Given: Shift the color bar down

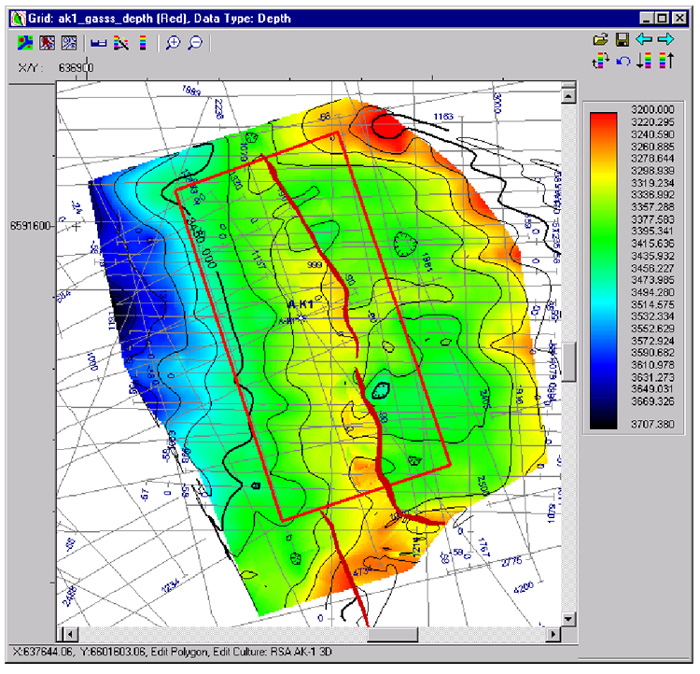Looking at the screenshot, I should [644, 61].
